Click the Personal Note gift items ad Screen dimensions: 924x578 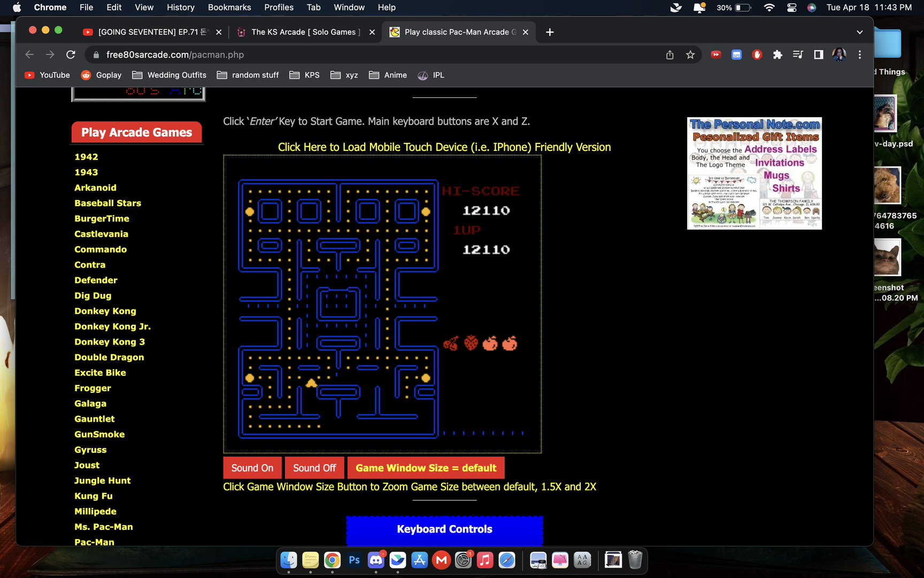coord(754,173)
